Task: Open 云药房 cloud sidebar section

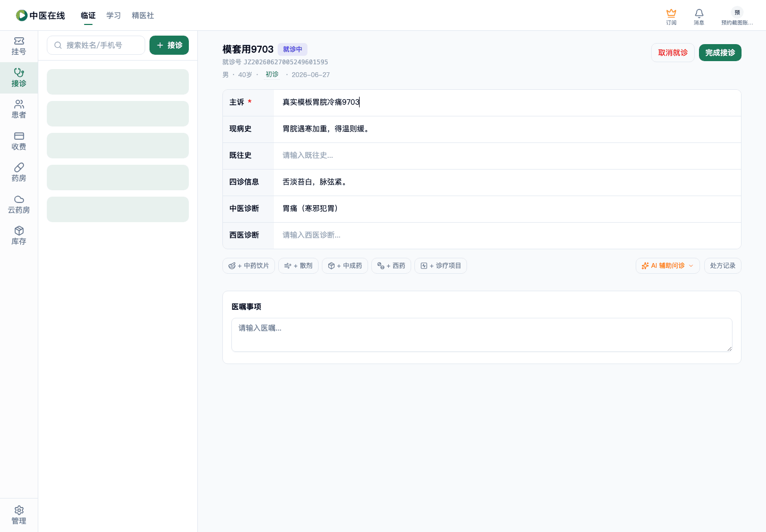Action: [19, 204]
